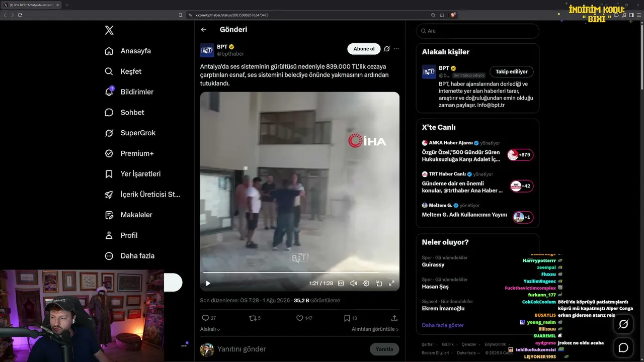Click the 35,2 B Görüntüleme view count
This screenshot has width=644, height=362.
click(x=317, y=301)
